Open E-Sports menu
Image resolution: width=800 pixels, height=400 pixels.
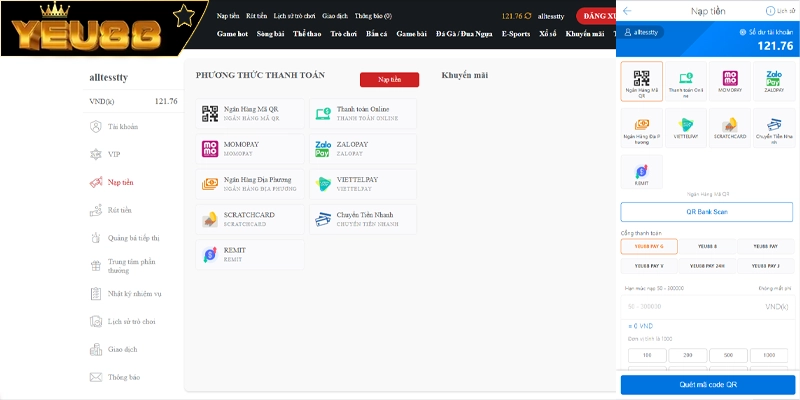[516, 34]
